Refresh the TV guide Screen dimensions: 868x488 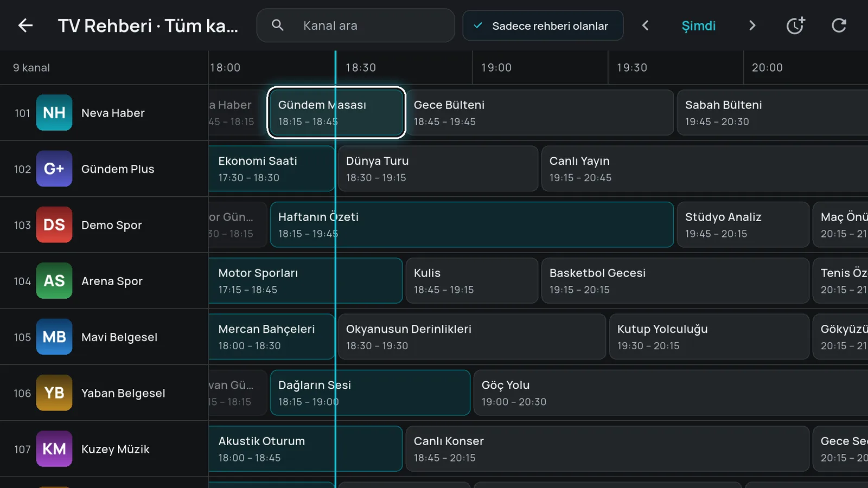pyautogui.click(x=839, y=25)
